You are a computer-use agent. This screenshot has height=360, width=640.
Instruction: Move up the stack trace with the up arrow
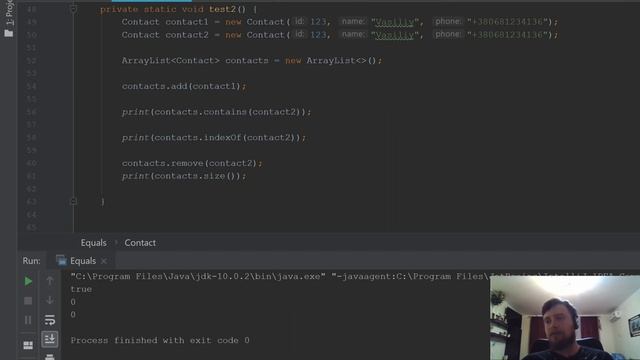click(49, 280)
